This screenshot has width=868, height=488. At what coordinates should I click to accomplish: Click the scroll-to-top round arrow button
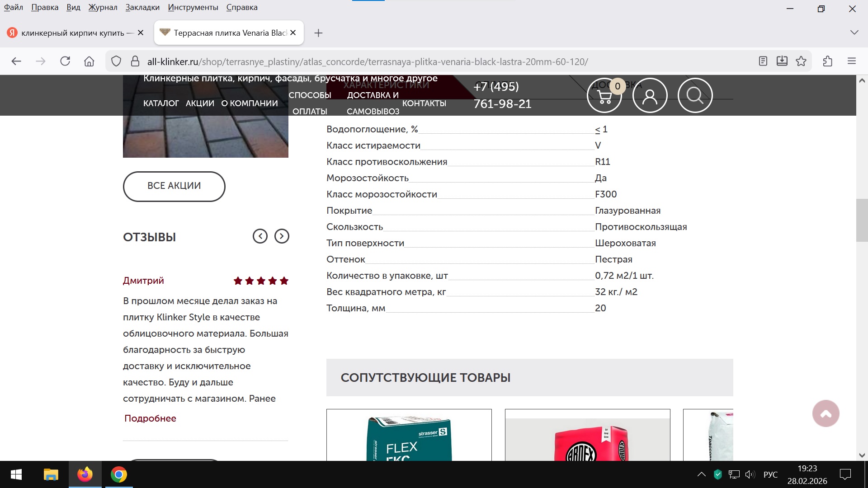[826, 413]
